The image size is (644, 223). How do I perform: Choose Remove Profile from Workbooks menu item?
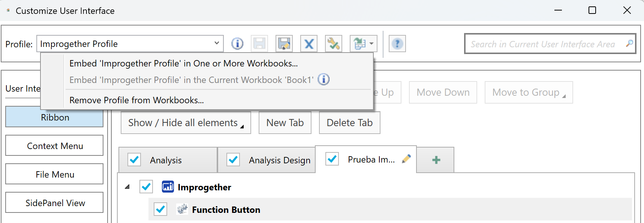click(x=136, y=100)
